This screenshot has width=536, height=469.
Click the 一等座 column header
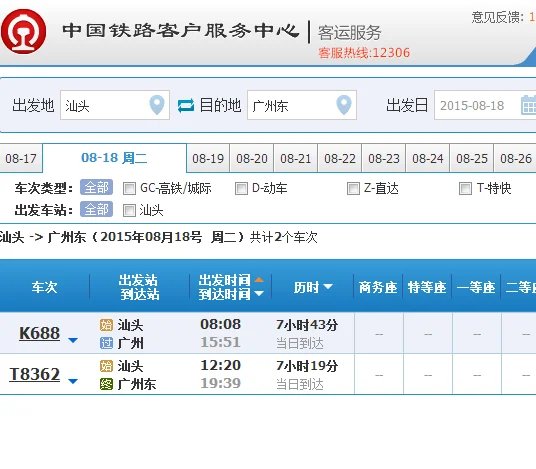(x=476, y=287)
